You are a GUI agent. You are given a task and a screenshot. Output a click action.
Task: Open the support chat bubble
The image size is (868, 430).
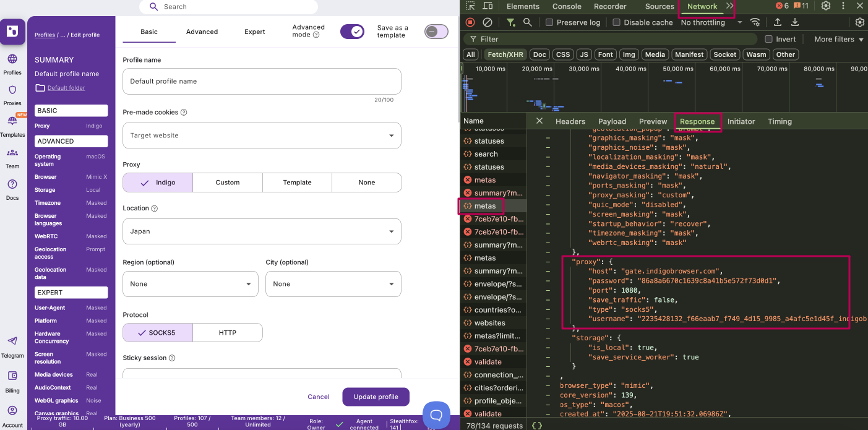click(436, 415)
